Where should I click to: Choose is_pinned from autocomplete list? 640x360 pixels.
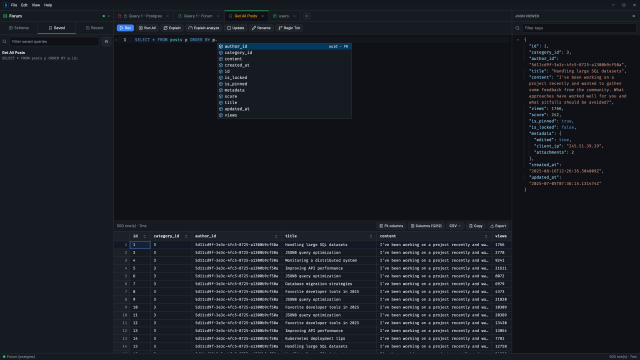pos(284,84)
